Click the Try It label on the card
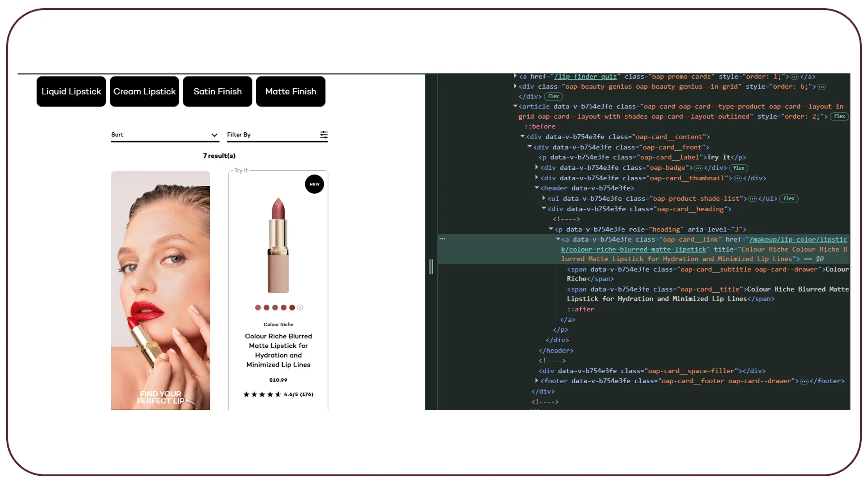This screenshot has height=484, width=868. point(241,170)
